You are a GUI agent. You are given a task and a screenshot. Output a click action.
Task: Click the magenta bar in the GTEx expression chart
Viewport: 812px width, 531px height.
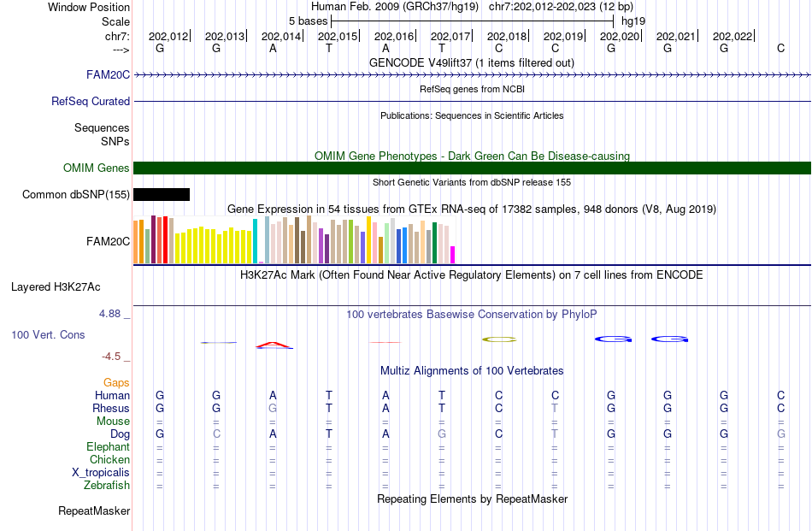click(453, 255)
